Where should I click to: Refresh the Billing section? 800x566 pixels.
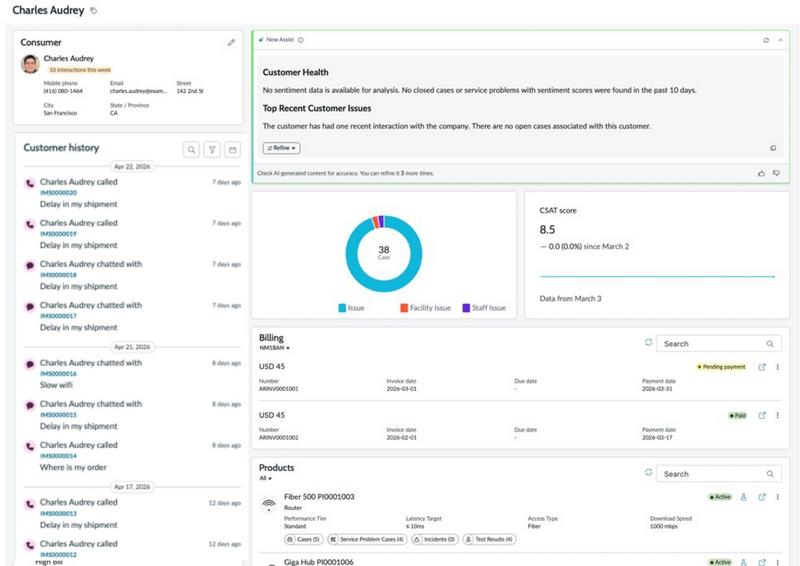(648, 342)
